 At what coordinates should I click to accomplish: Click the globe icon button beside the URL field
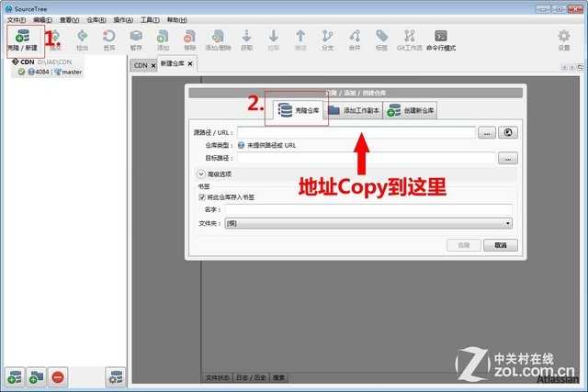tap(506, 132)
